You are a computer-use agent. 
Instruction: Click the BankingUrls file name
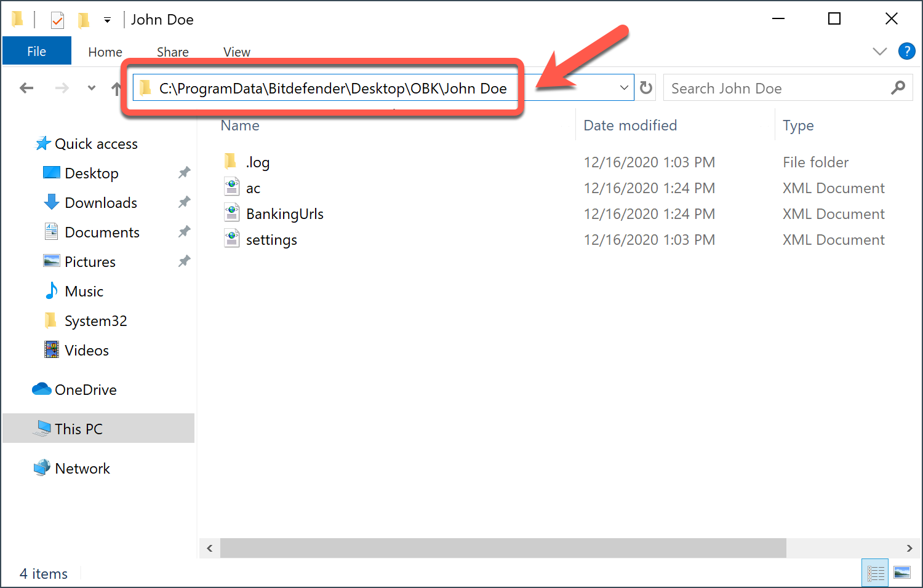[285, 214]
